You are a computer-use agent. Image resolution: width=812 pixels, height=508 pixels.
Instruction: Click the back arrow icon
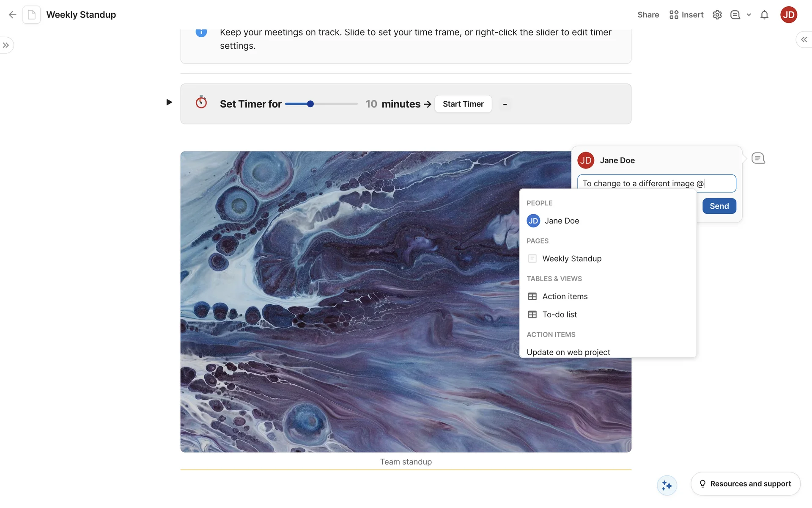(12, 15)
